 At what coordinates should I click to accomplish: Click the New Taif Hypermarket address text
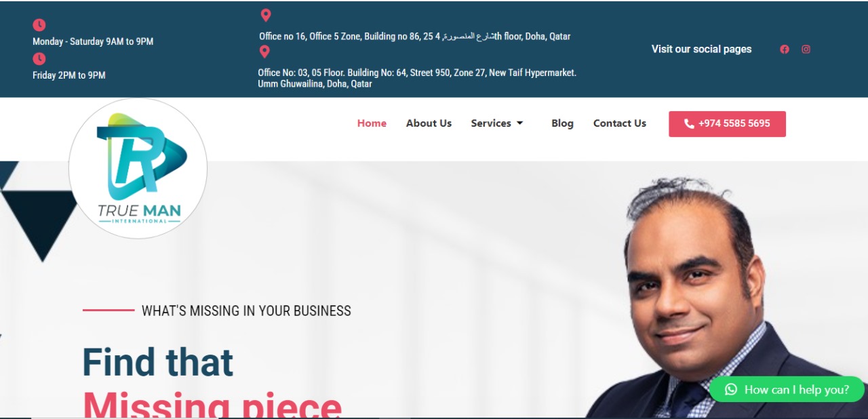point(417,78)
